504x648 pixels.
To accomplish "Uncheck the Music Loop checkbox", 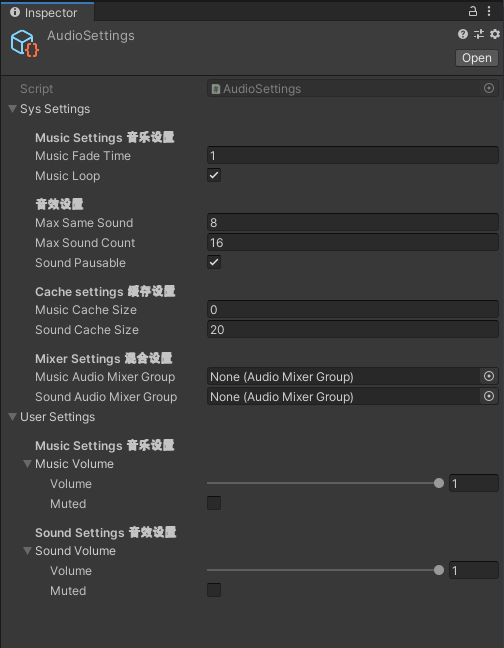I will click(x=214, y=175).
